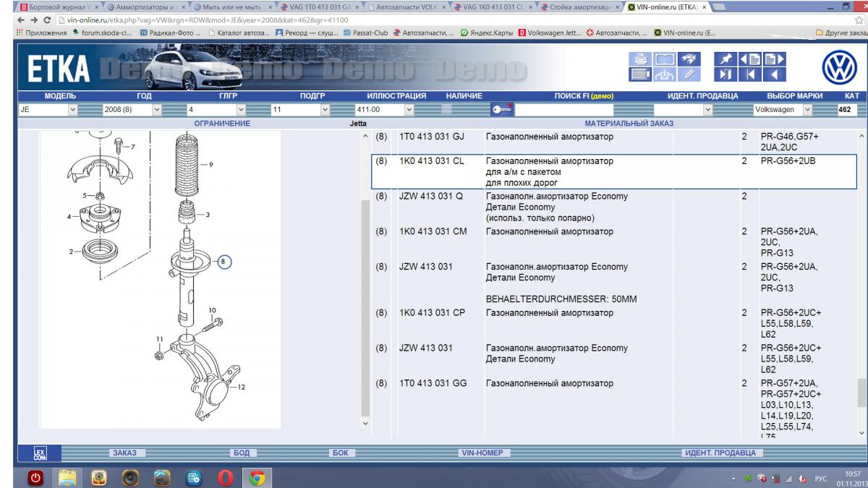Click ОГРАНИЧЕНИЕ header label
The image size is (868, 488).
(x=222, y=124)
